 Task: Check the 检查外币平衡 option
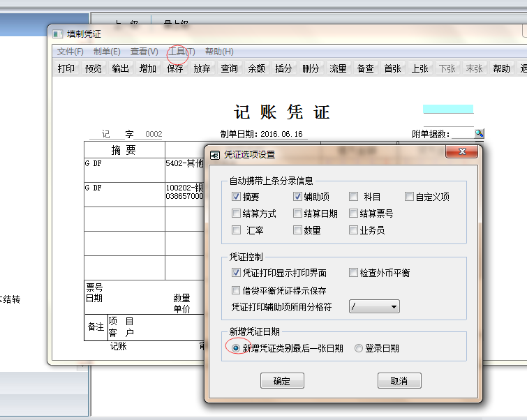pyautogui.click(x=354, y=273)
